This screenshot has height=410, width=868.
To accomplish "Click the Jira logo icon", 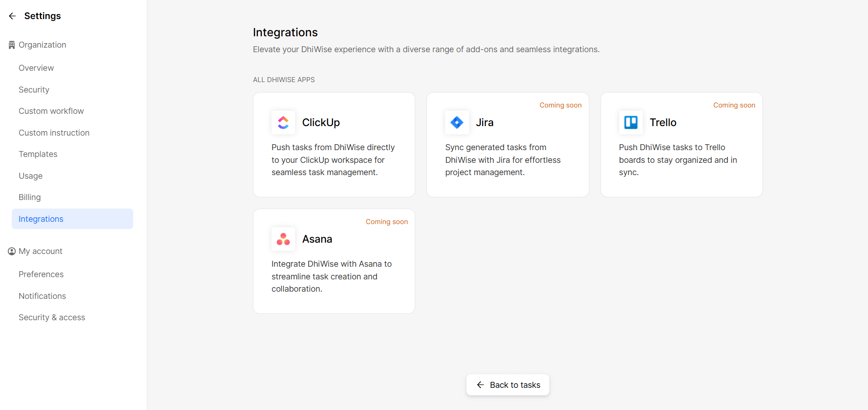I will coord(457,122).
